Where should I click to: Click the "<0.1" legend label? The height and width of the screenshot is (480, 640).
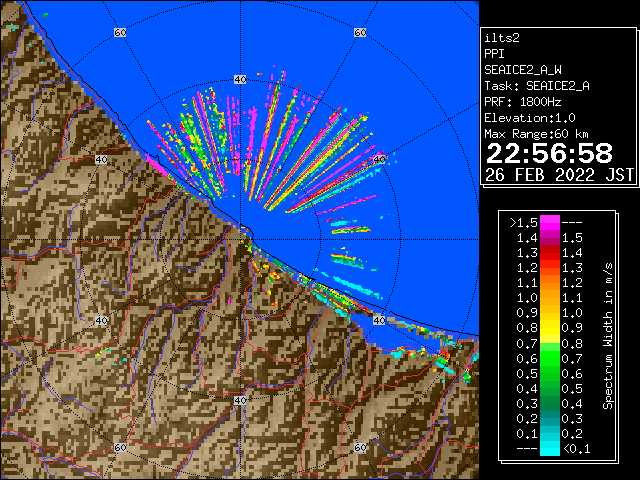point(576,449)
